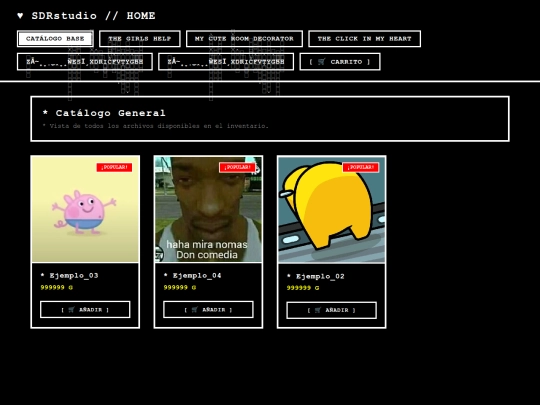Add Ejemplo_03 to cart with AÑADIR

click(85, 310)
